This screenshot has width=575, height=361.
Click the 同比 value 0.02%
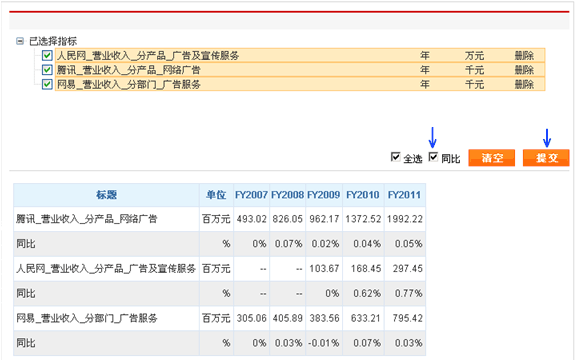coord(325,244)
